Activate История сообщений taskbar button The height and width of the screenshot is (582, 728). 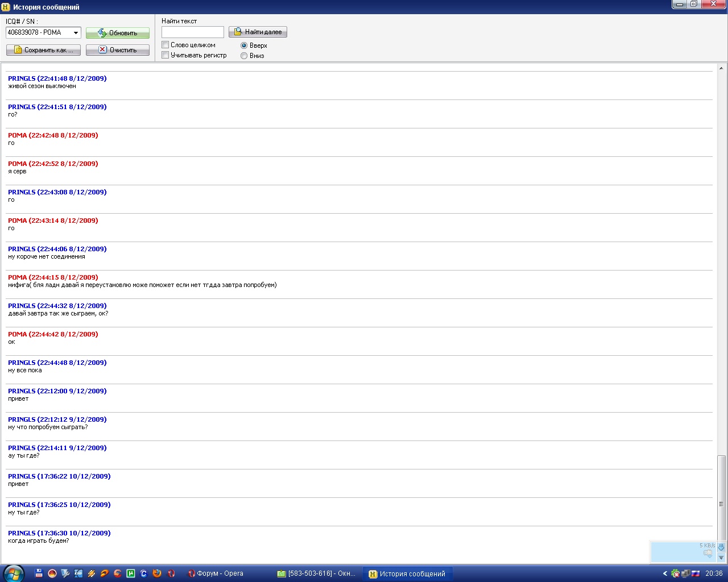[408, 573]
